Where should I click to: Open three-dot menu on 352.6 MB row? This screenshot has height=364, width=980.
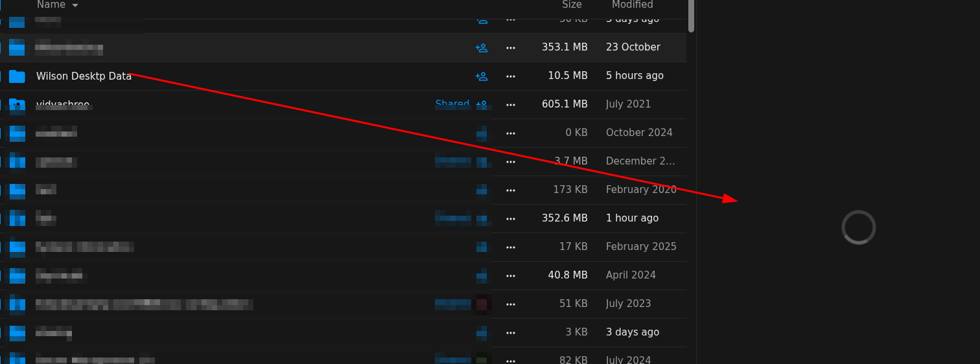point(511,219)
